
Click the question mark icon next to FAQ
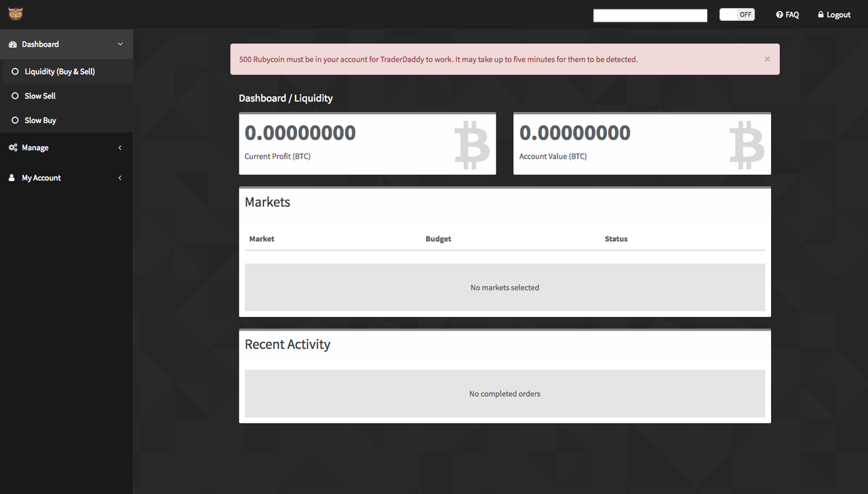(778, 14)
